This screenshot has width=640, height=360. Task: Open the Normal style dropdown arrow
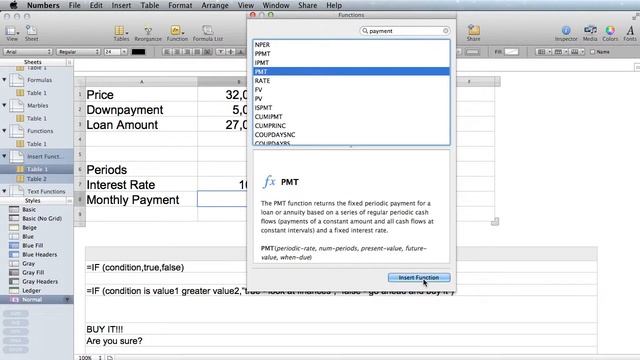tap(67, 300)
